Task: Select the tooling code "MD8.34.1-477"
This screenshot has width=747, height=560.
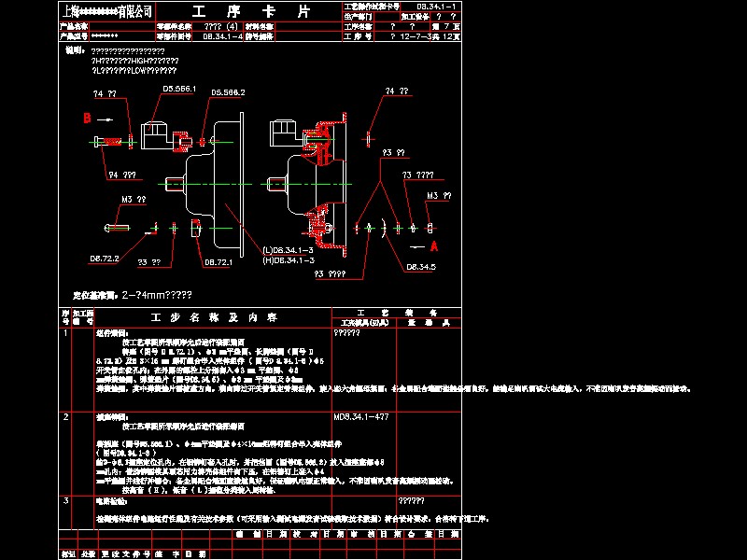Action: [361, 416]
